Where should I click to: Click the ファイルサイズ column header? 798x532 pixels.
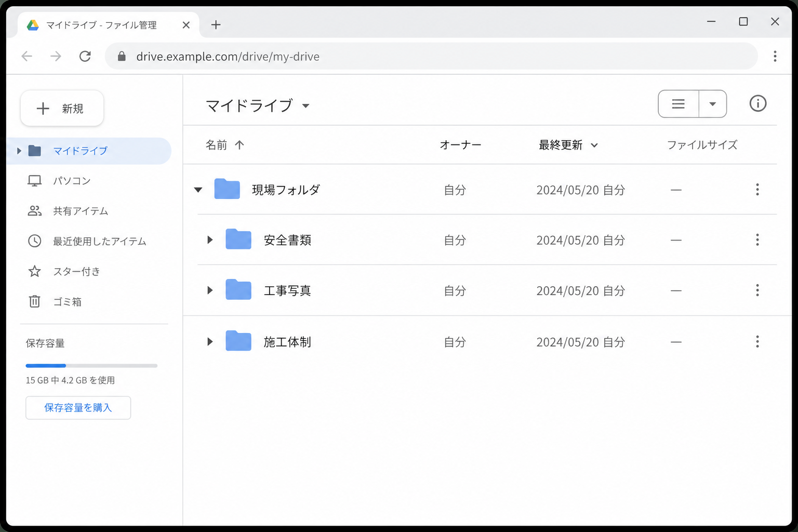702,145
